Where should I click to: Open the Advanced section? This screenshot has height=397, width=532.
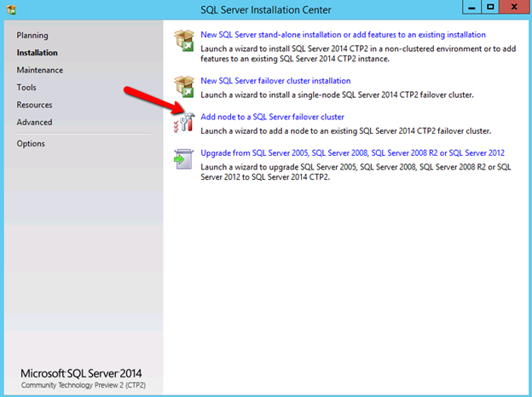click(34, 122)
